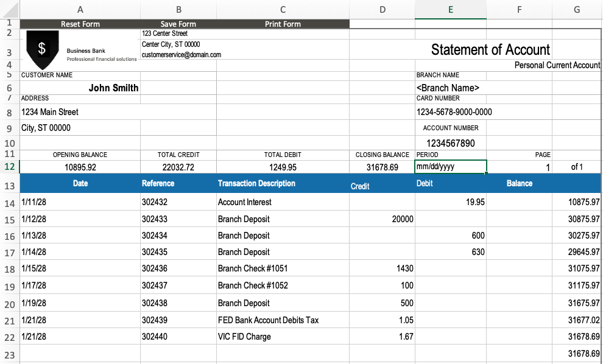Viewport: 603px width, 364px height.
Task: Click the Date column heading
Action: (80, 183)
